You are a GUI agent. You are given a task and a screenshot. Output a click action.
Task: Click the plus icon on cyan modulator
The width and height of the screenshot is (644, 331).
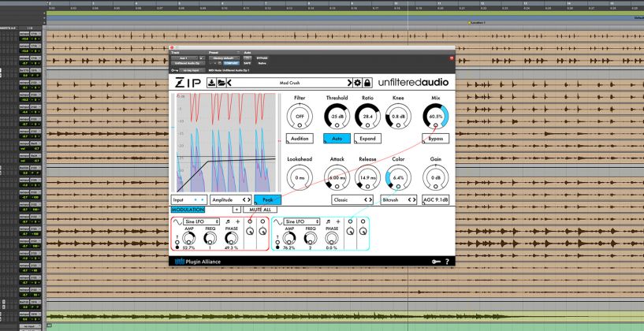[x=338, y=221]
